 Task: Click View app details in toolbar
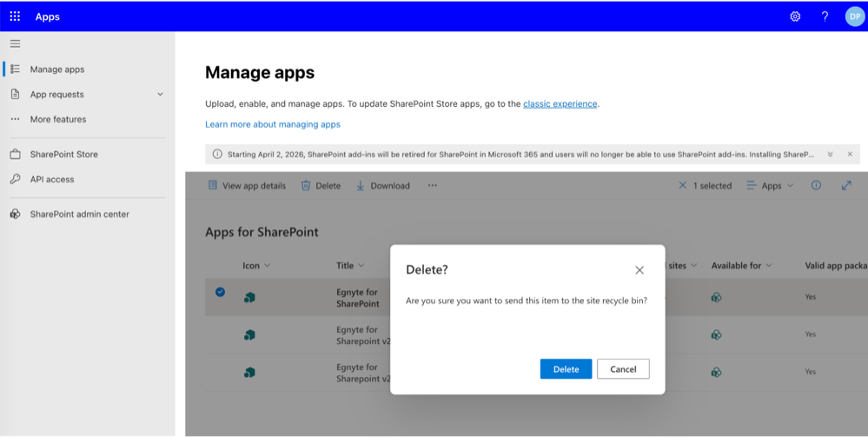tap(247, 186)
